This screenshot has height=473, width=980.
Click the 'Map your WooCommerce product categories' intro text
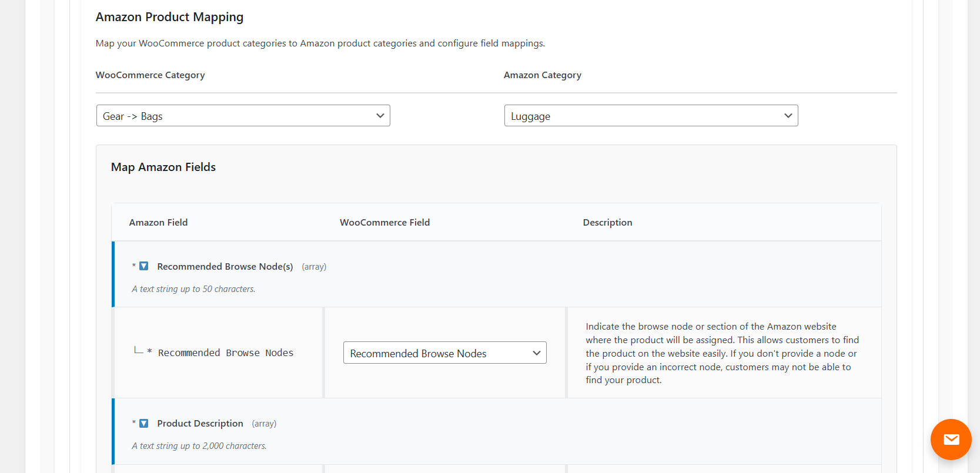point(320,43)
